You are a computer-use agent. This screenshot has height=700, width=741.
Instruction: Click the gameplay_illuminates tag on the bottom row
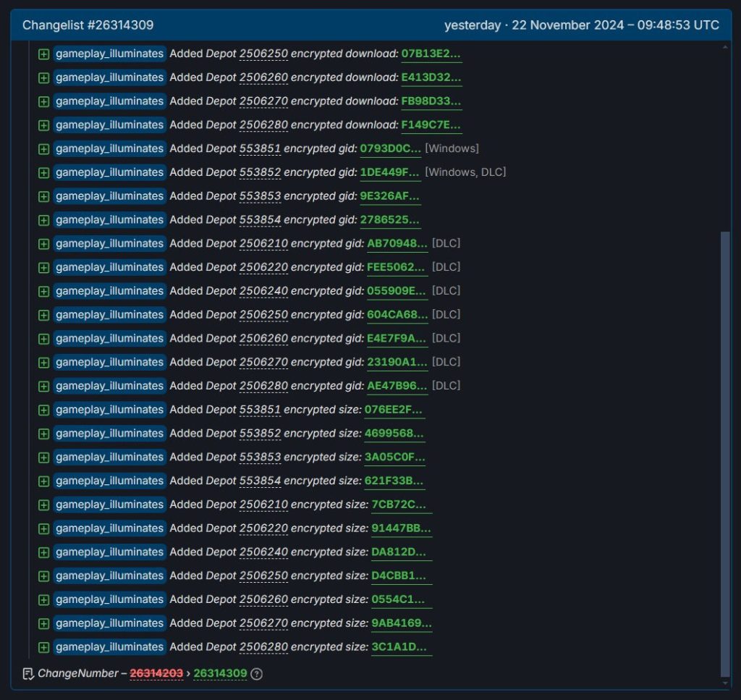click(109, 646)
